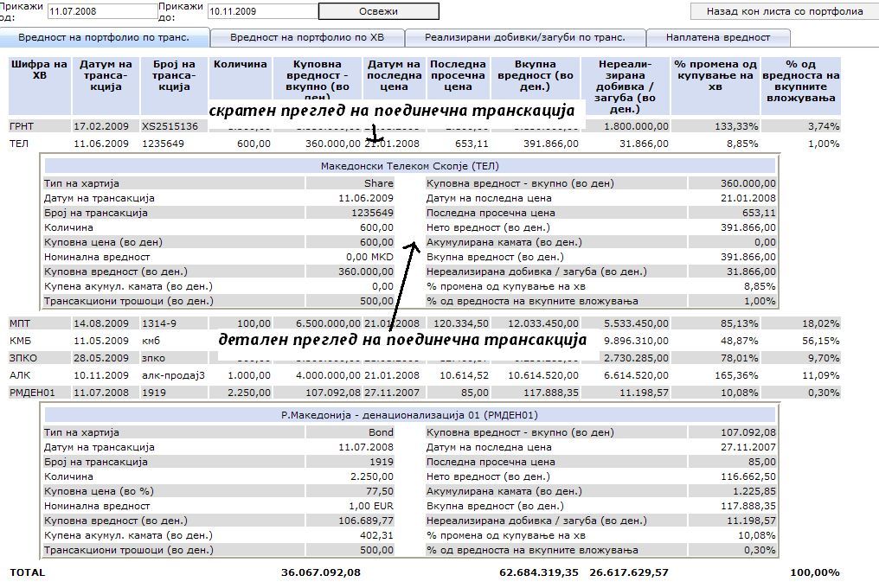879x588 pixels.
Task: Click Македонски Телеком Скопје (ТЕЛ) detail title
Action: [409, 166]
